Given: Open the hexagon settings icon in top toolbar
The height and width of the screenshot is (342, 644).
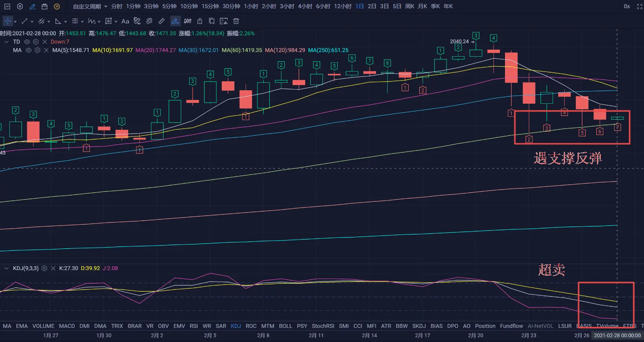Looking at the screenshot, I should tap(20, 6).
